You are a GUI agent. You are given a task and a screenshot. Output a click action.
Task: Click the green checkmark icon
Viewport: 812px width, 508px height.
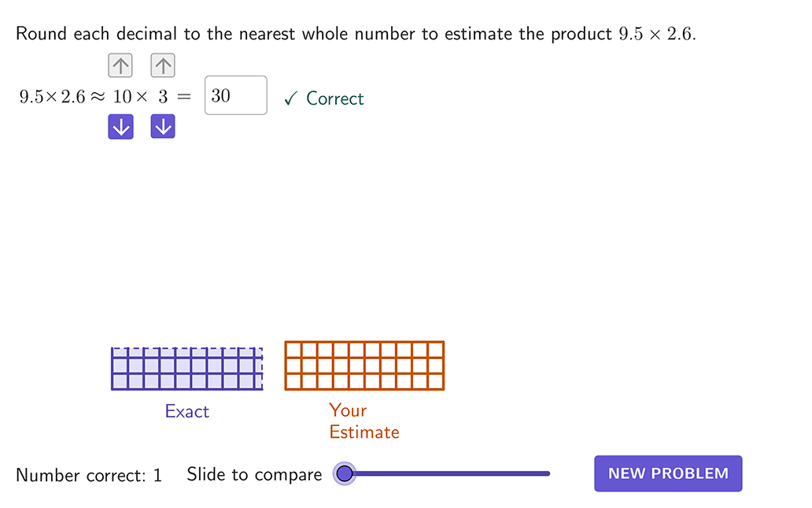tap(290, 98)
